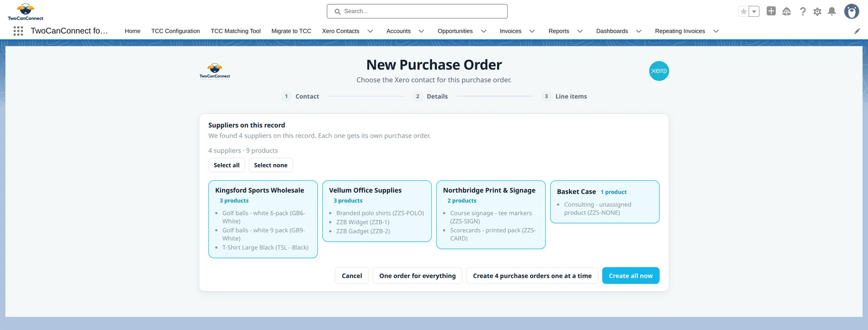Click the 'Suppliers on this record' heading

247,125
